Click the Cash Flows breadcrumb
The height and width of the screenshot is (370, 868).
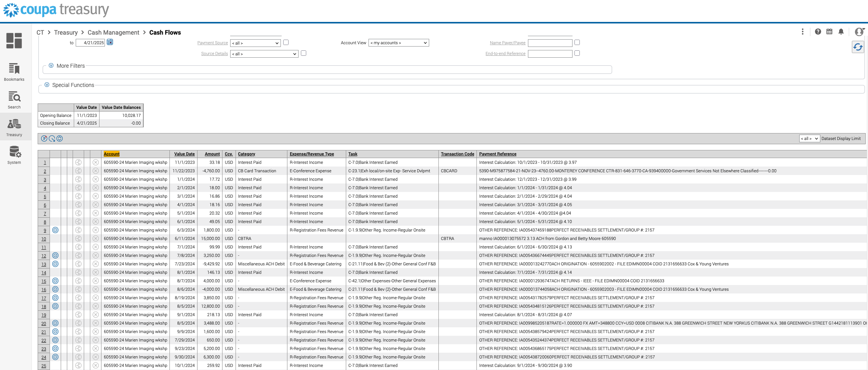[165, 32]
